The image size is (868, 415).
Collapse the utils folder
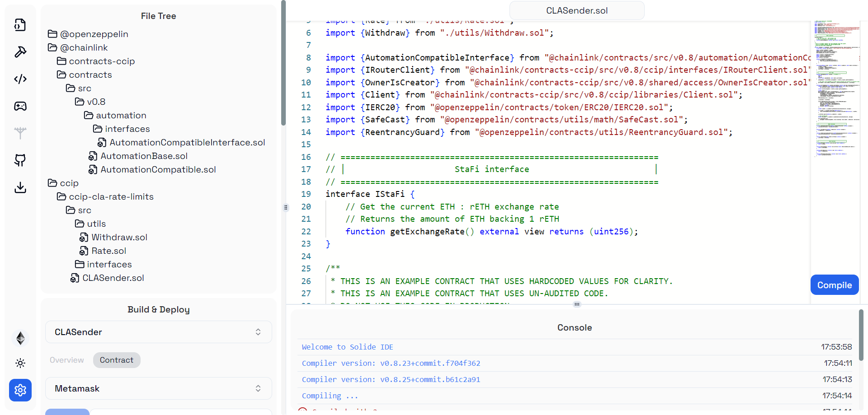[x=90, y=224]
